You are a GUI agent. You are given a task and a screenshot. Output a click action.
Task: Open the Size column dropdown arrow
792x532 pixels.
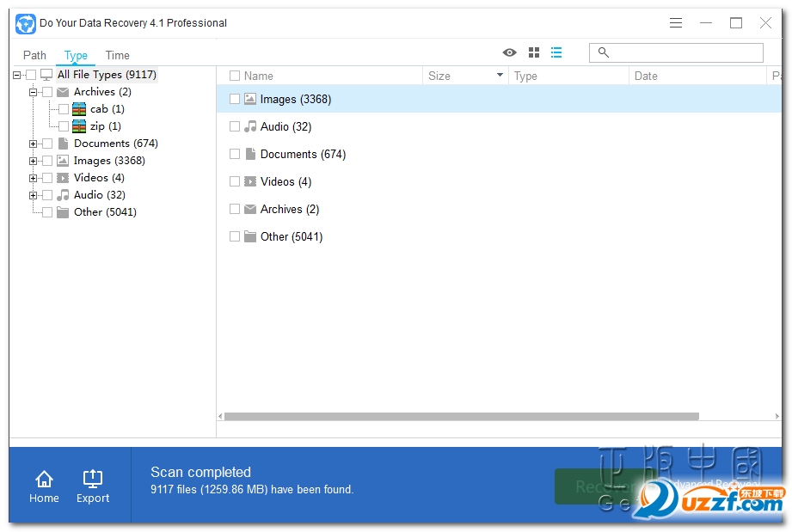click(x=500, y=76)
